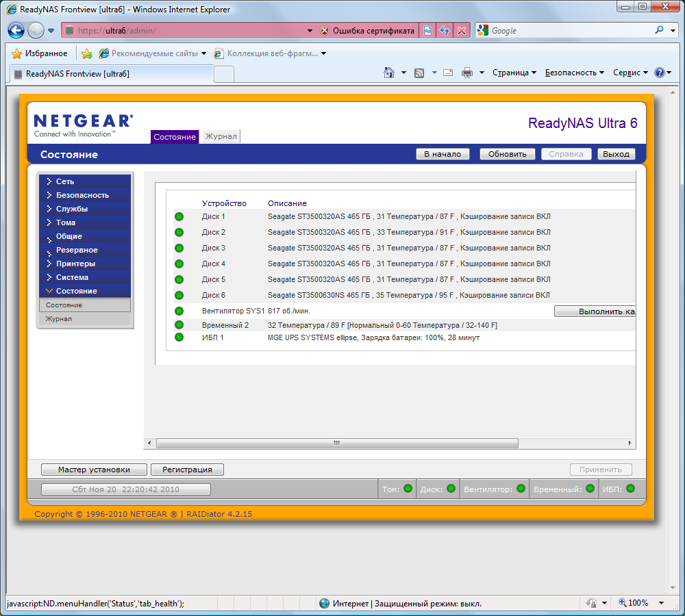Select the Журнал sidebar sub-item
Viewport: 685px width, 616px height.
coord(85,319)
